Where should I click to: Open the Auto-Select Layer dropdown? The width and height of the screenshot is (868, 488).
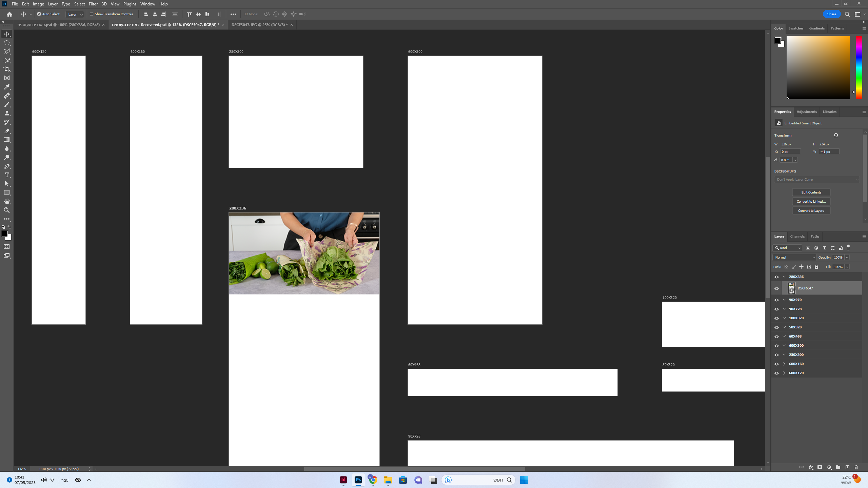[75, 14]
